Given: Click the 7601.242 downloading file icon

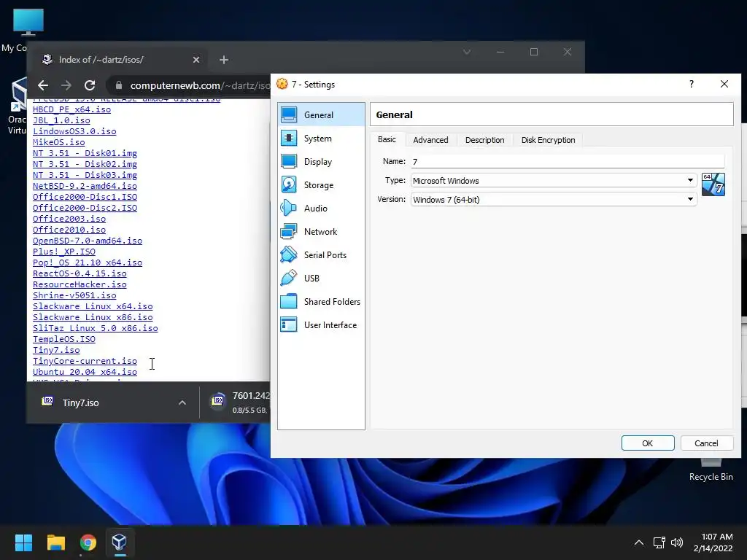Looking at the screenshot, I should [217, 401].
